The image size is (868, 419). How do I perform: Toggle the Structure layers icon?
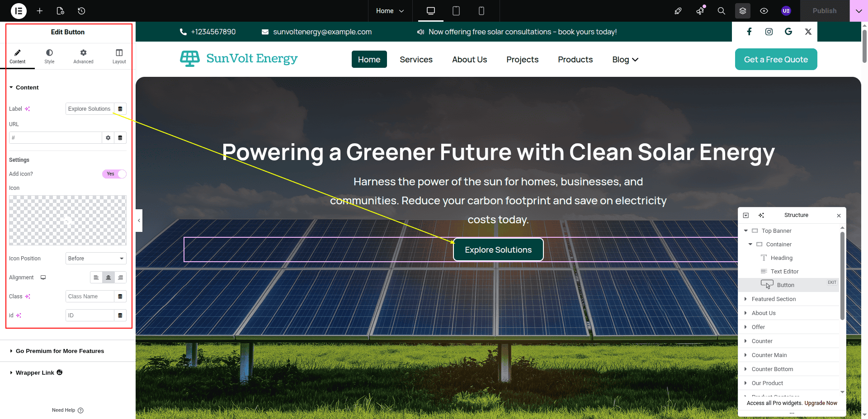(743, 11)
